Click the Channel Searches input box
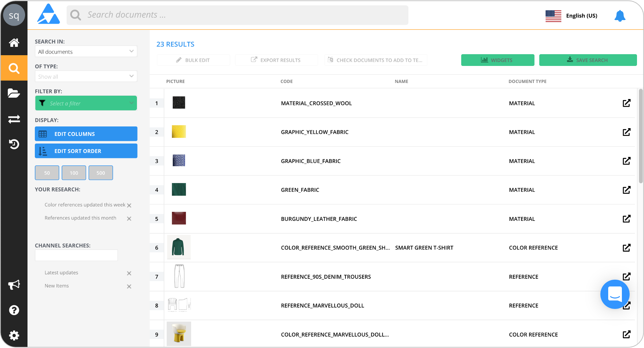644x348 pixels. 76,255
